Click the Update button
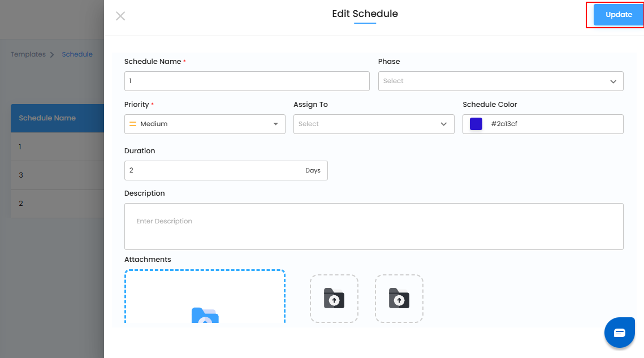This screenshot has height=358, width=644. 619,15
